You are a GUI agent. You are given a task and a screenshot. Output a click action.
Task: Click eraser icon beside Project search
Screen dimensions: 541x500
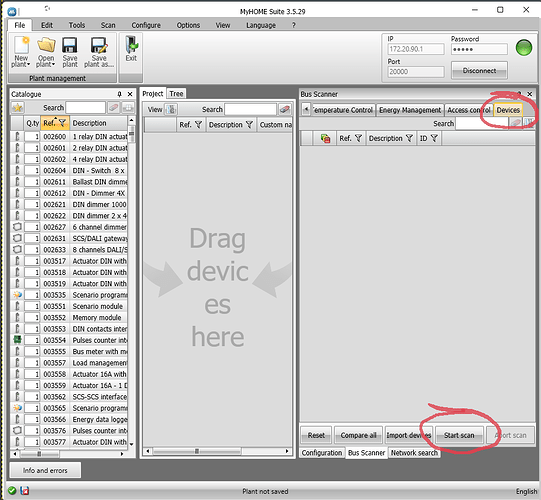pos(285,109)
